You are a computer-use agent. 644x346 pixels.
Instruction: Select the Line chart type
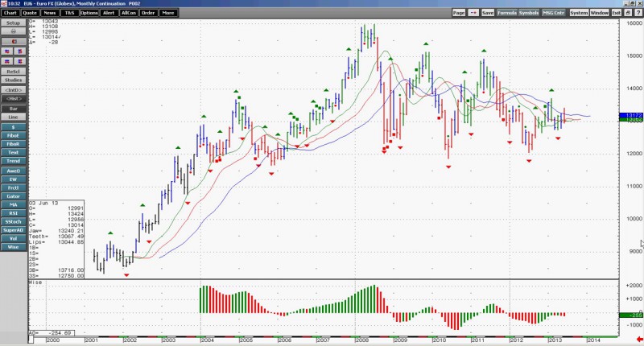13,117
